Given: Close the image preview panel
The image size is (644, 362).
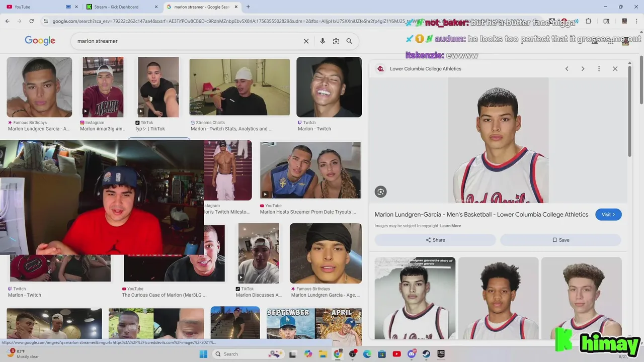Looking at the screenshot, I should click(615, 69).
